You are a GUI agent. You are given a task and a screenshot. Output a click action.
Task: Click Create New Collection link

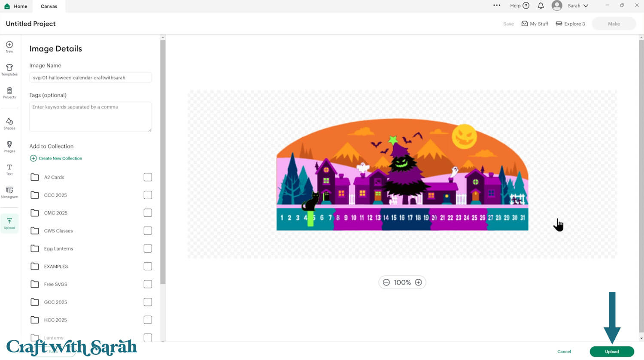pos(56,158)
